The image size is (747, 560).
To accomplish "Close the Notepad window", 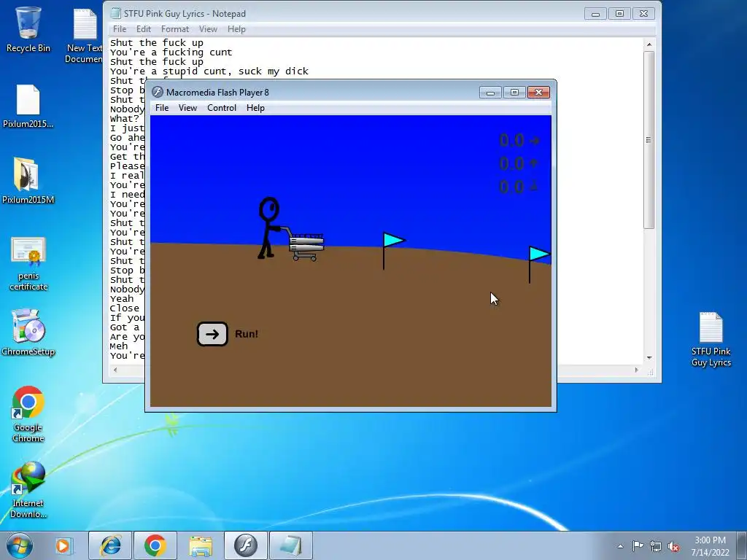I will pos(643,14).
